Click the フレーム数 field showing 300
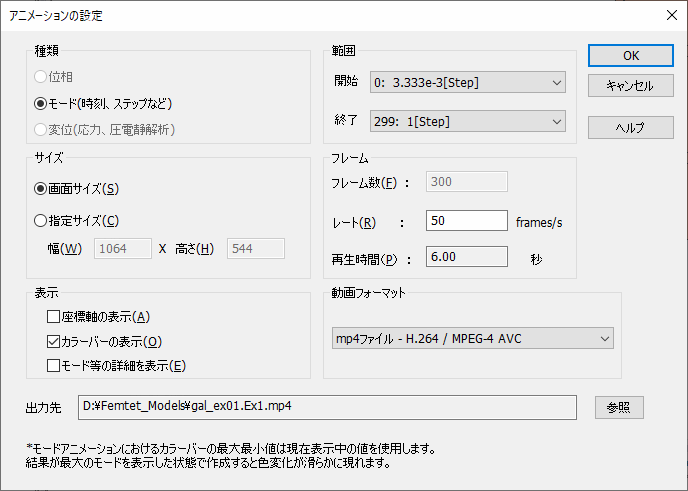 [466, 182]
